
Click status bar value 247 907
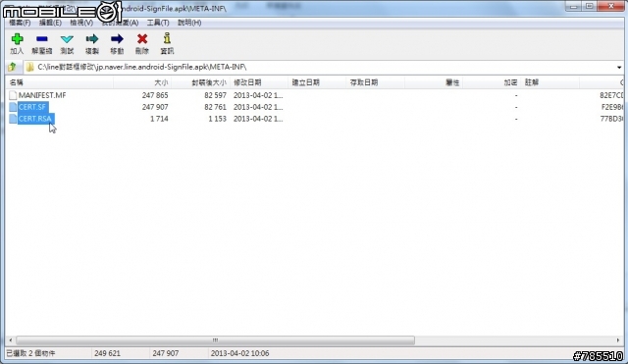166,353
